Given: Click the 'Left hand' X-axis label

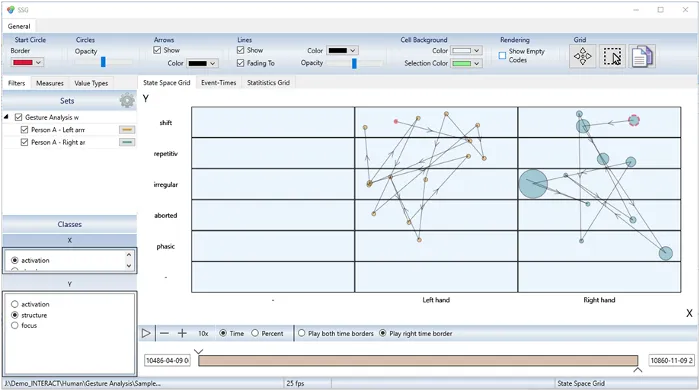Looking at the screenshot, I should pyautogui.click(x=436, y=300).
